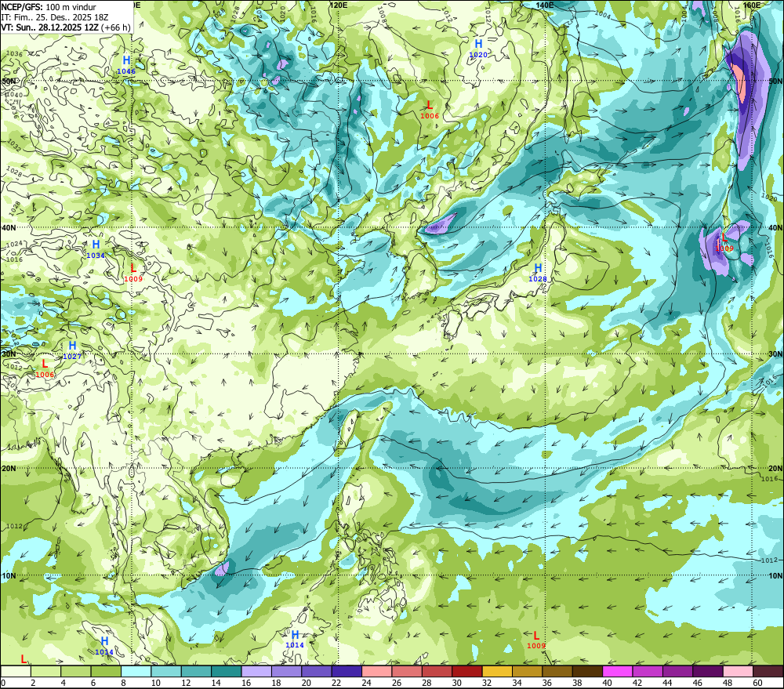This screenshot has width=784, height=689.
Task: Click the 'IT: Fim.. 25. Des.. 2025 18Z' line
Action: click(x=55, y=17)
